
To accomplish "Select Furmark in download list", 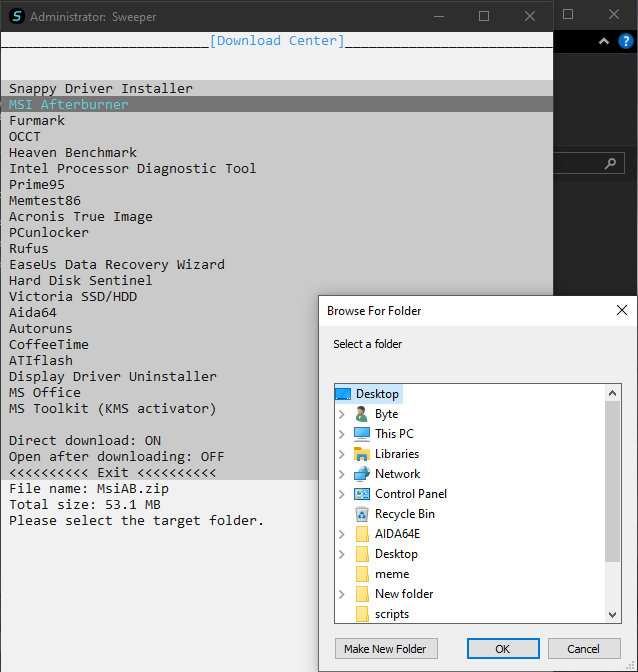I will pos(37,120).
